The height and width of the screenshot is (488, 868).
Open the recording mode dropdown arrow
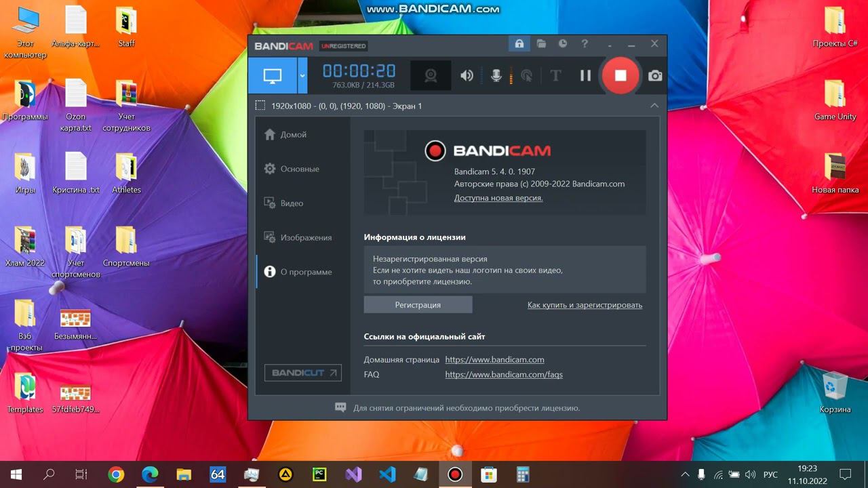tap(302, 75)
